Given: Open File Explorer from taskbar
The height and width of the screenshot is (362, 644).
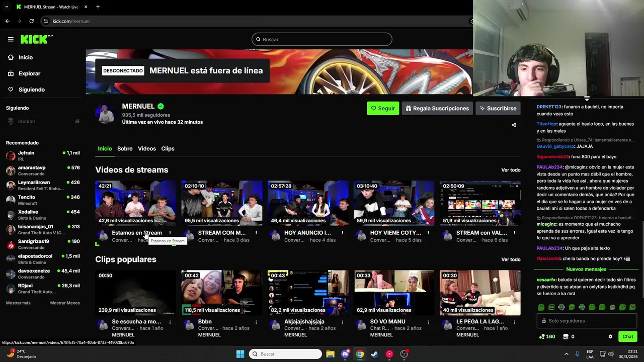Looking at the screenshot, I should [x=330, y=354].
